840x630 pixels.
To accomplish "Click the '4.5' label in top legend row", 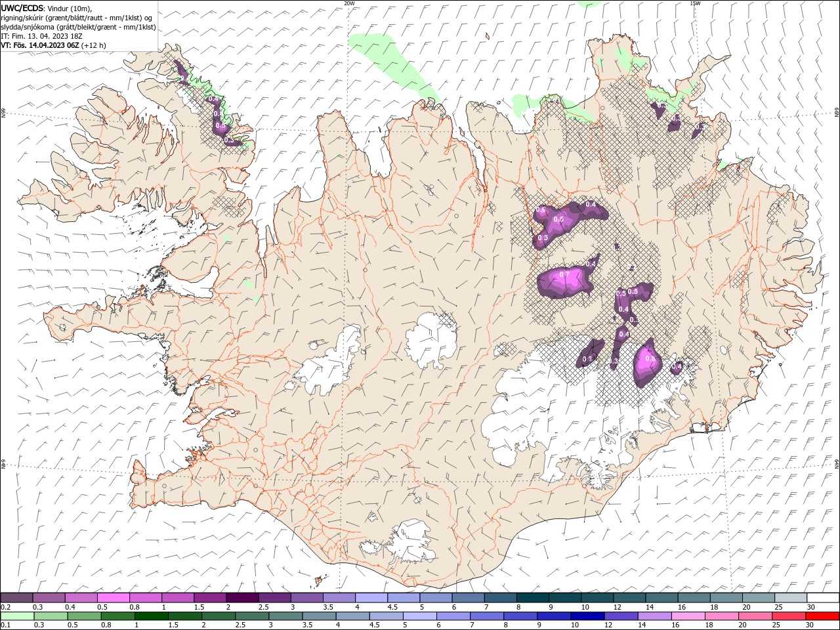I will click(392, 607).
